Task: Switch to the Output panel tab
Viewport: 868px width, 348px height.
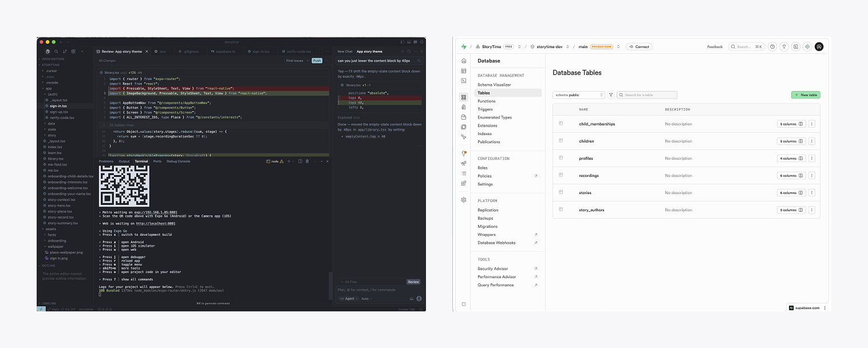Action: coord(124,161)
